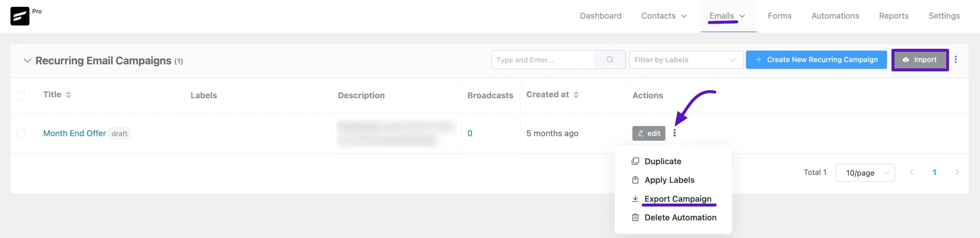
Task: Expand the Contacts menu
Action: pos(664,16)
